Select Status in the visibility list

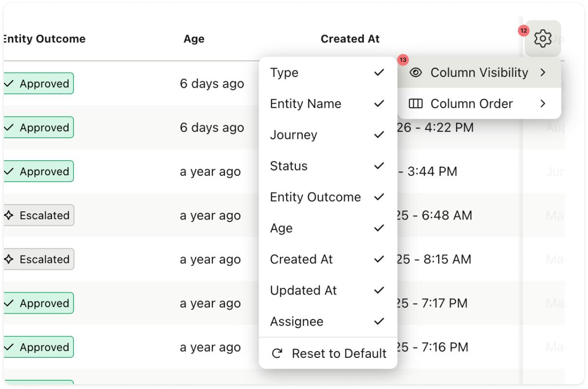click(x=328, y=166)
